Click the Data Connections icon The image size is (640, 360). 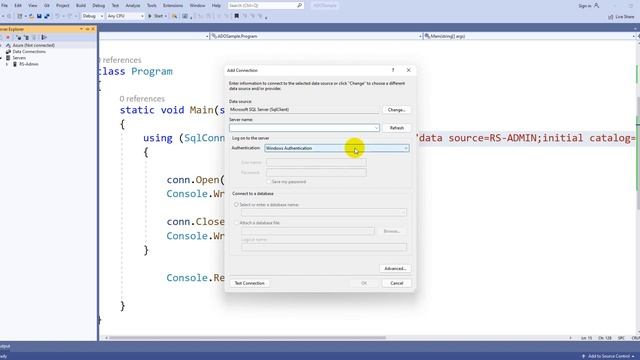click(8, 52)
